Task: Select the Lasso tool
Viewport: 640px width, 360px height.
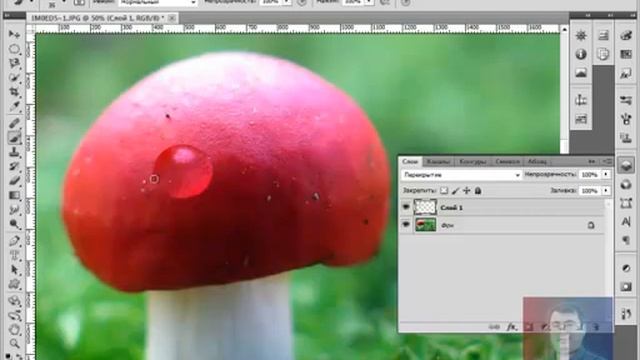Action: (x=14, y=63)
